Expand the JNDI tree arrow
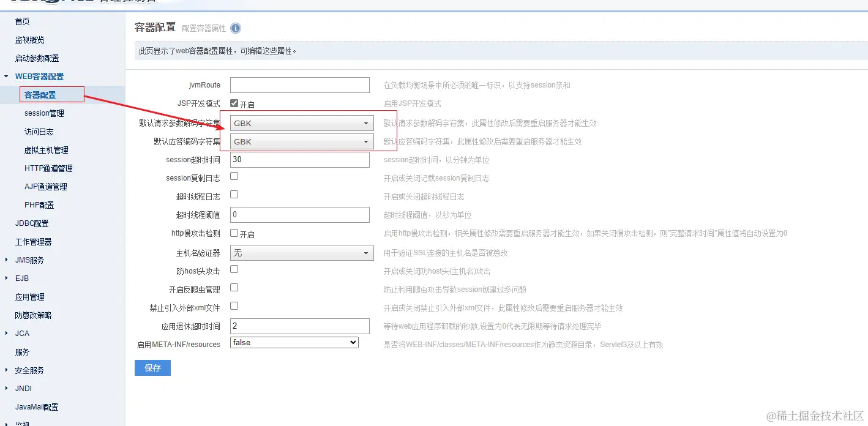Viewport: 868px width, 426px height. tap(6, 389)
